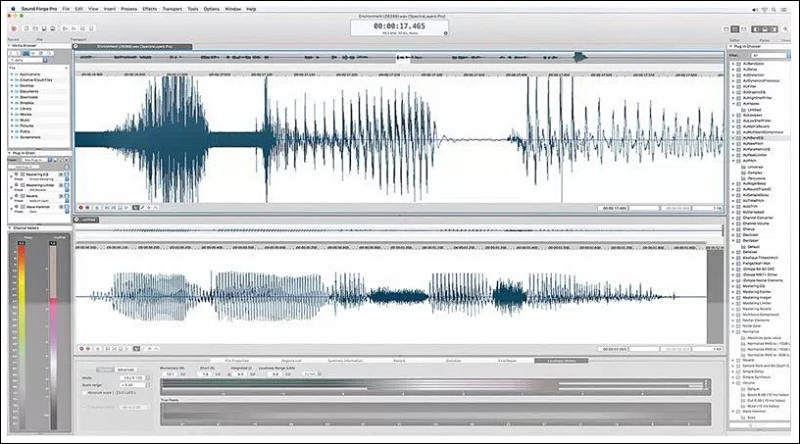Click the Applications folder icon in Media Browser
Image resolution: width=800 pixels, height=444 pixels.
(x=16, y=75)
